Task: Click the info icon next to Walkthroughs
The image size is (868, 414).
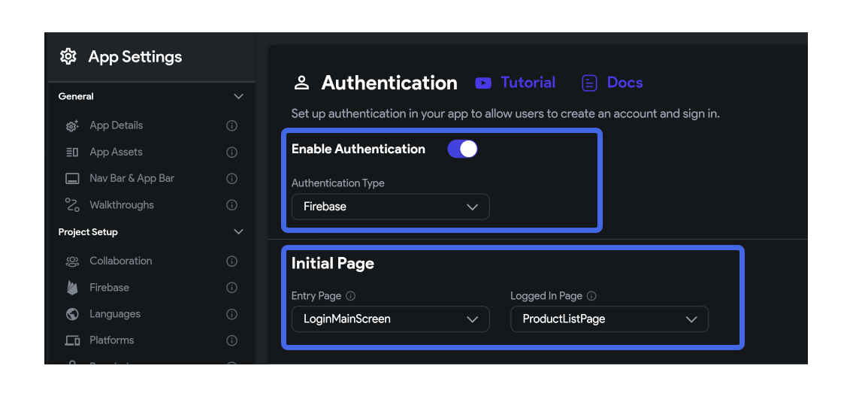Action: click(x=232, y=205)
